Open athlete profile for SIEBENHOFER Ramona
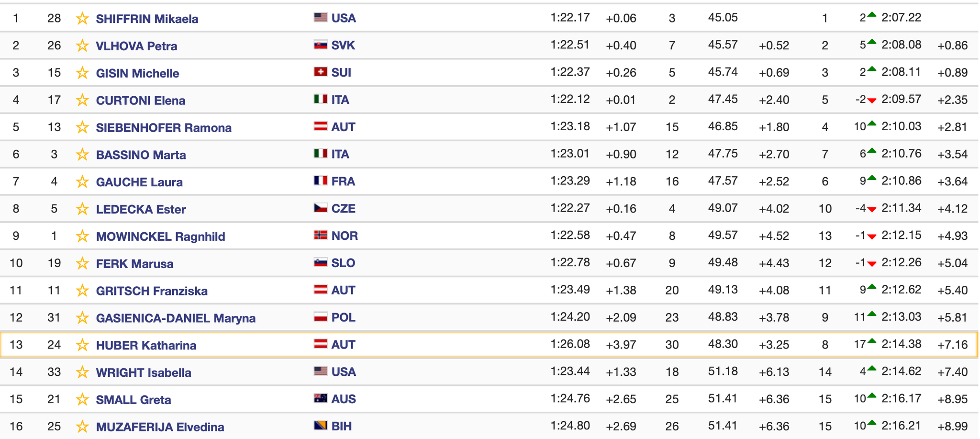 coord(164,128)
